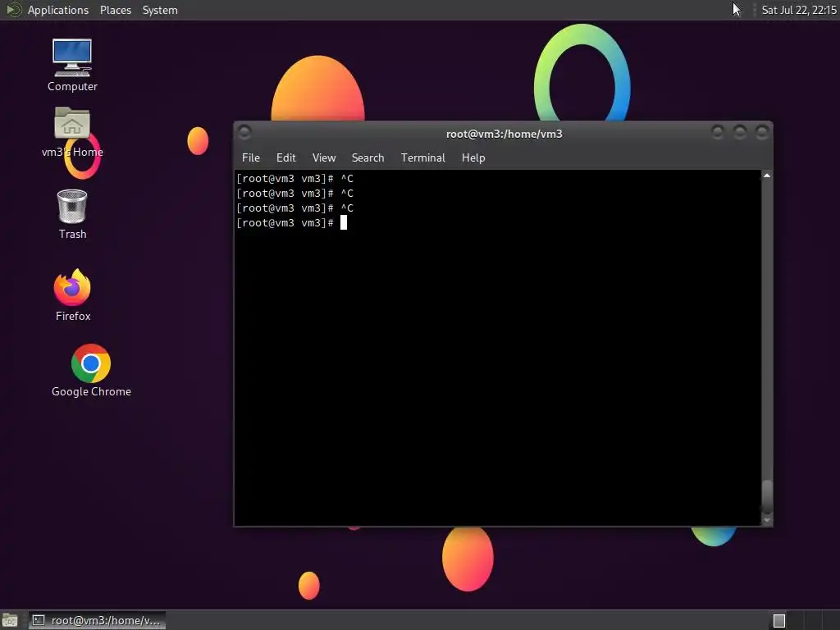
Task: Maximize the terminal window
Action: click(740, 132)
